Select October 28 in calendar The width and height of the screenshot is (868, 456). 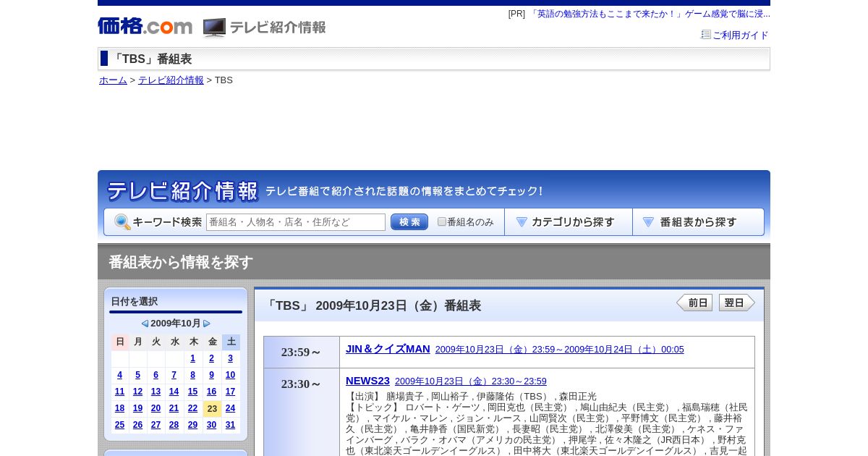point(174,425)
